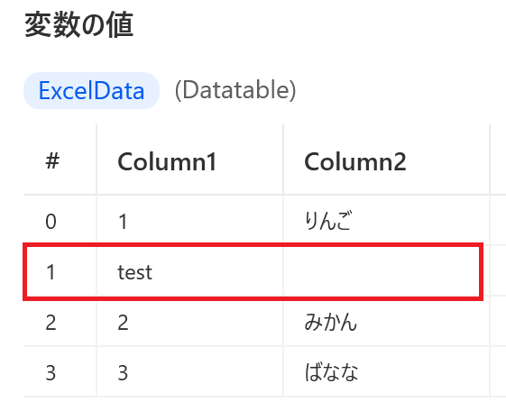Select the cell containing りんご
506x420 pixels.
point(386,222)
